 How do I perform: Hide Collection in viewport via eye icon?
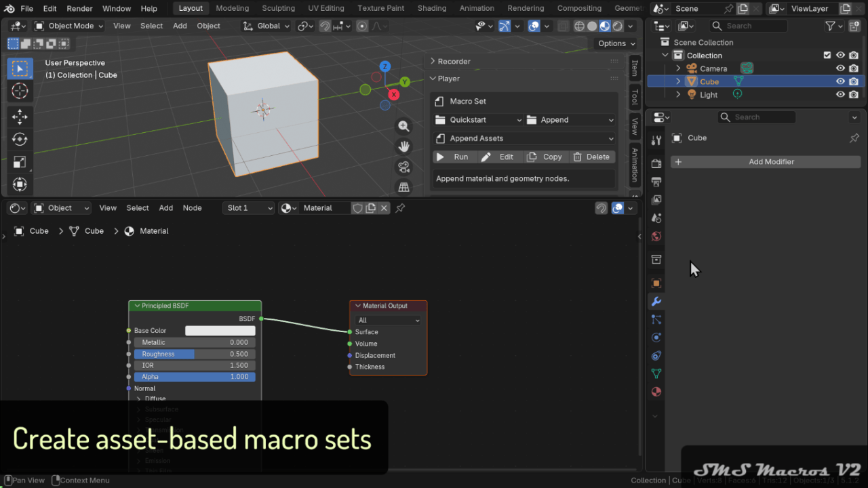pyautogui.click(x=840, y=56)
